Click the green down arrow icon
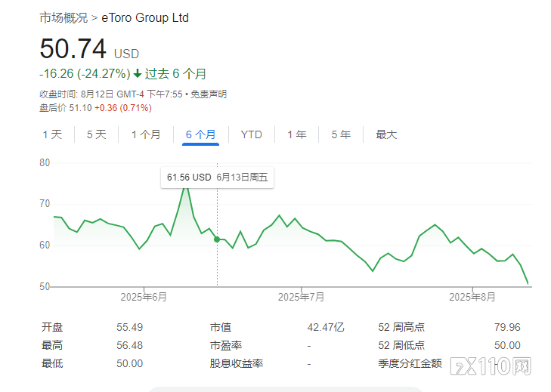 point(138,74)
